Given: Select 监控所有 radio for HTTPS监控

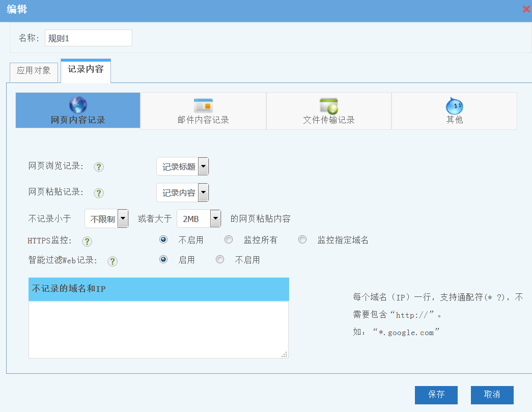Looking at the screenshot, I should 229,239.
